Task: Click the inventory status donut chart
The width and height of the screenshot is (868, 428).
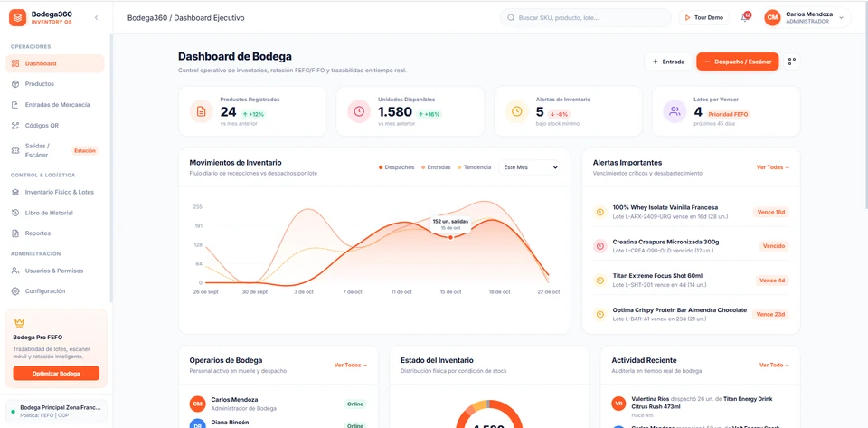Action: coord(489,414)
